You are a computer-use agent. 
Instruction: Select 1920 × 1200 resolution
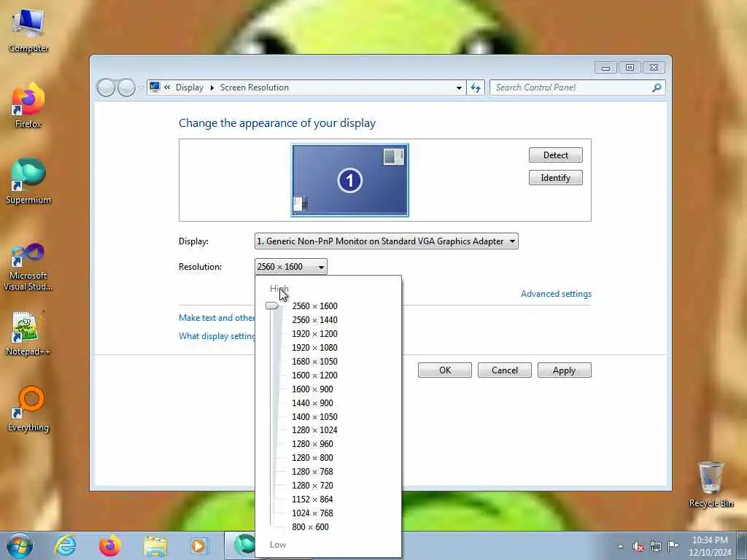(x=314, y=334)
